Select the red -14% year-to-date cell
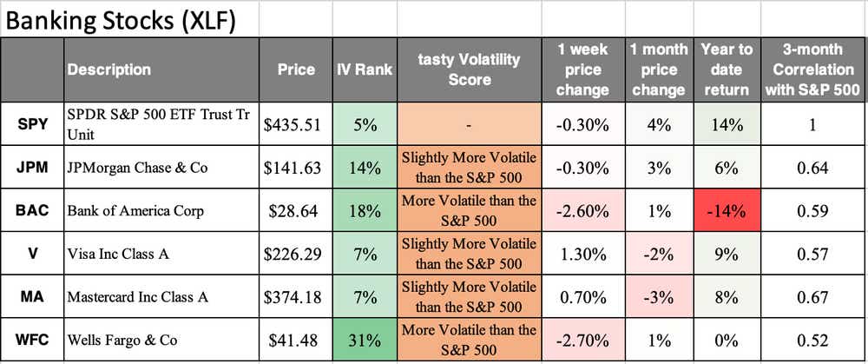Viewport: 868px width, 364px height. (727, 210)
